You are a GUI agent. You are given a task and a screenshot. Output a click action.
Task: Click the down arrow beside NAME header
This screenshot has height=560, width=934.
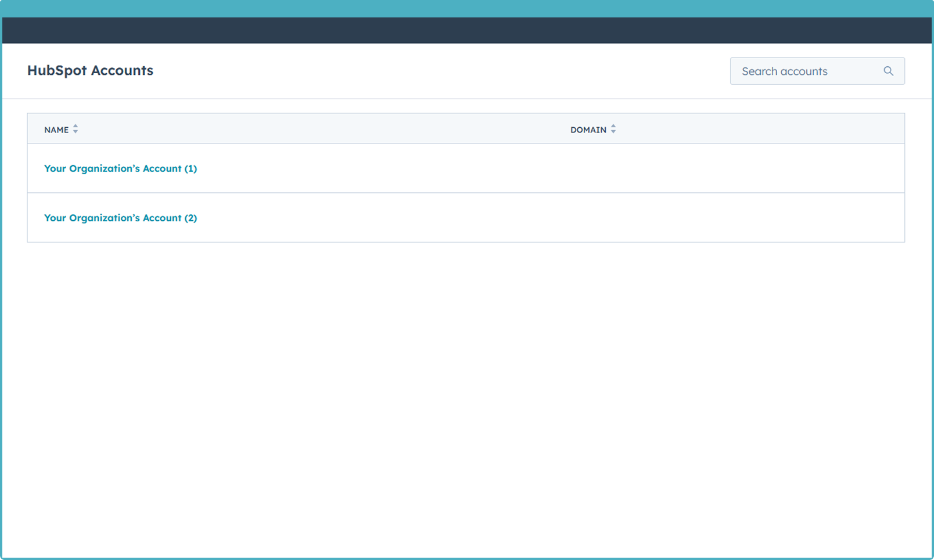point(76,132)
